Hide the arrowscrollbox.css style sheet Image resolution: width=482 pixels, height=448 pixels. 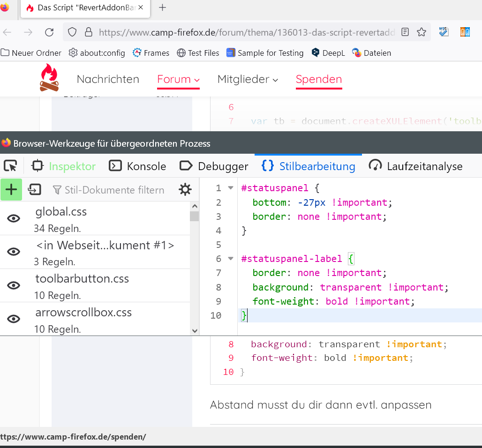[14, 319]
